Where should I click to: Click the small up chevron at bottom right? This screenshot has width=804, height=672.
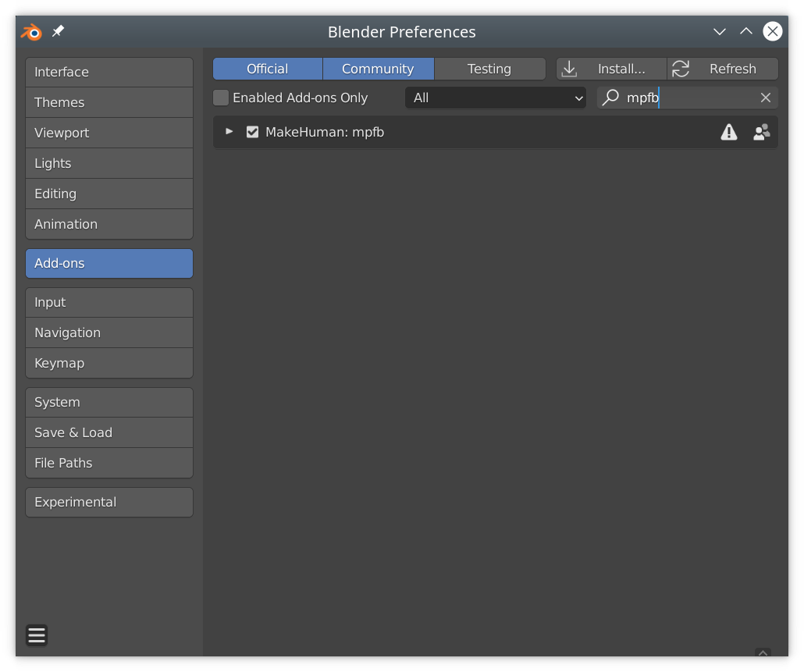(x=763, y=652)
